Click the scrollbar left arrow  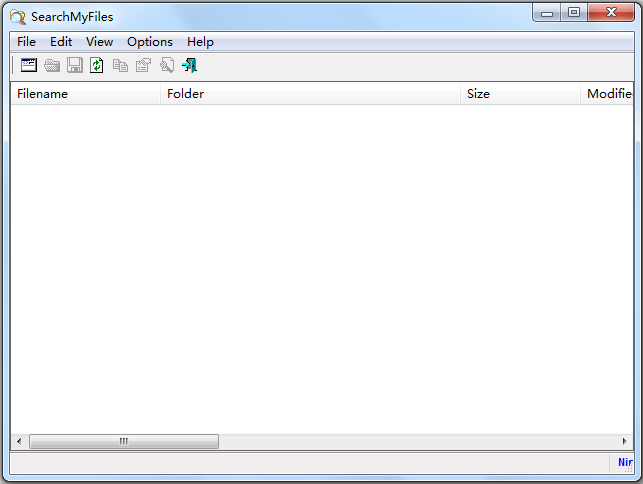pyautogui.click(x=19, y=441)
